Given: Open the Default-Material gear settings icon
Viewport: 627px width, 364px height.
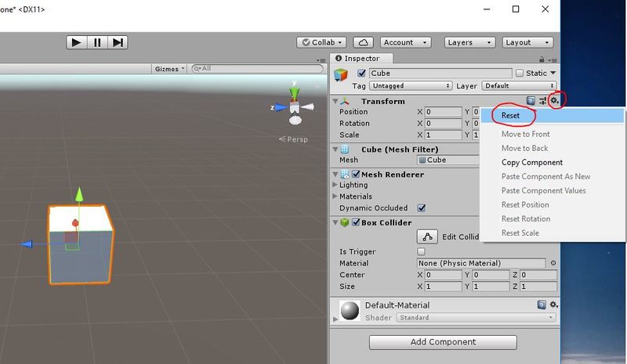Looking at the screenshot, I should tap(553, 305).
